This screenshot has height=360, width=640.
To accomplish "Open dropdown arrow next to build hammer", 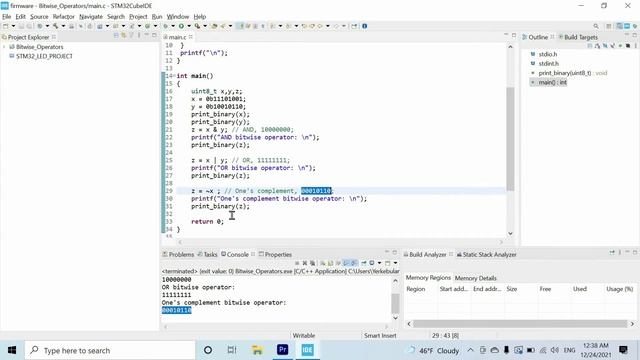I will point(63,26).
